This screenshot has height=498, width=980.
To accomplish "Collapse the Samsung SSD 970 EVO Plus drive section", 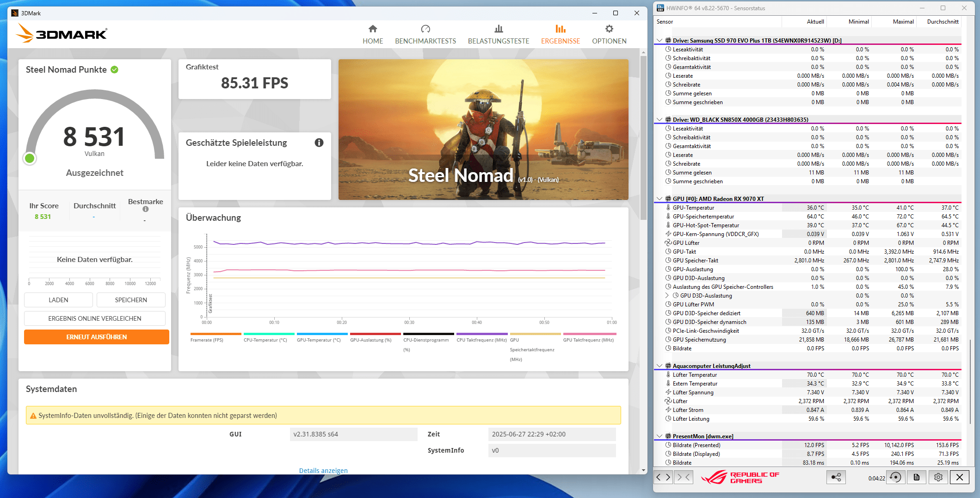I will (x=659, y=41).
